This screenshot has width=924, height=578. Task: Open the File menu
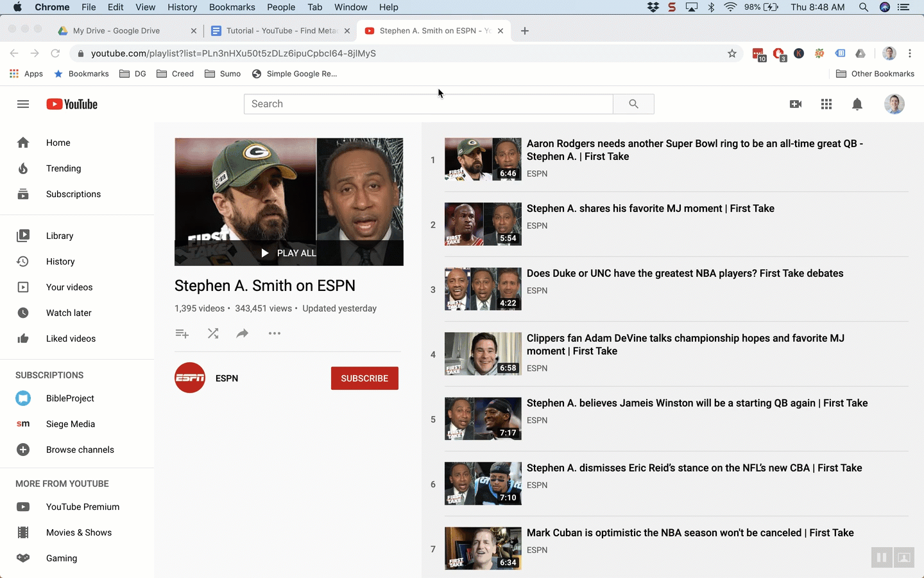tap(89, 7)
